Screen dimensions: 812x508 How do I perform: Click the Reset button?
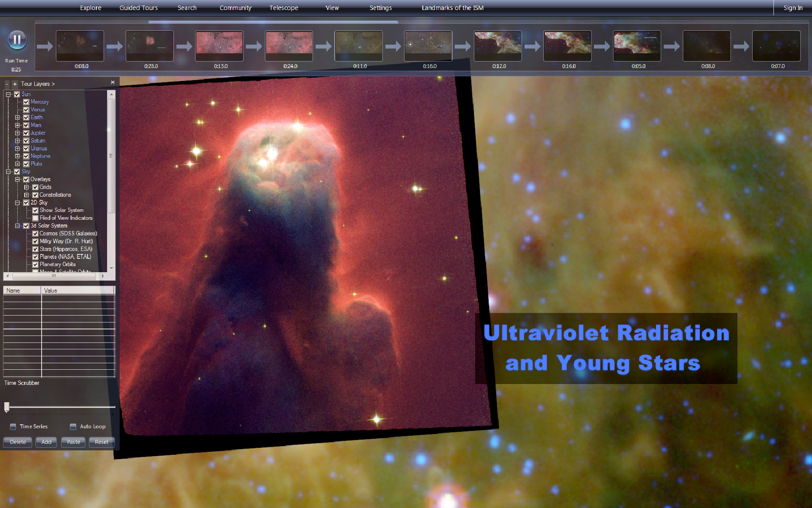(102, 442)
